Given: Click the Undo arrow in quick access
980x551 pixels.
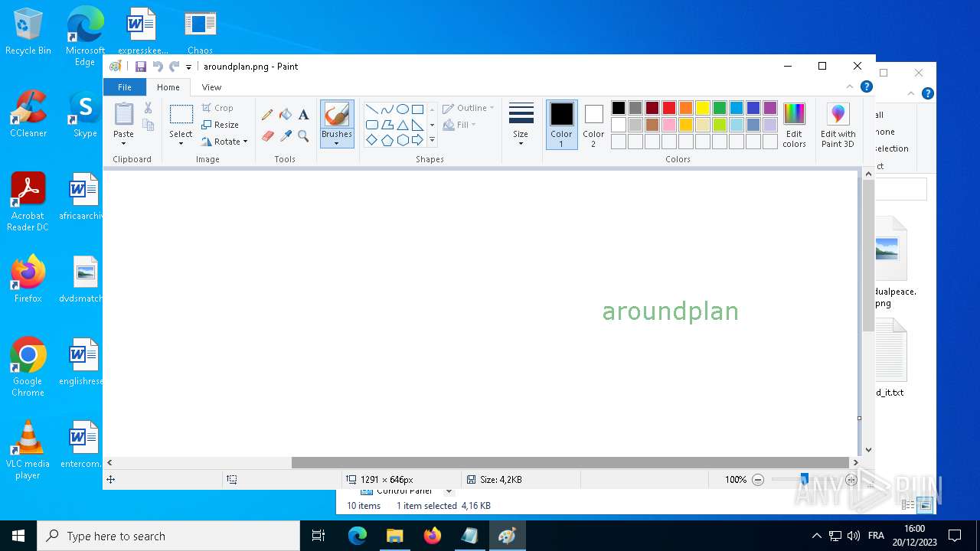Looking at the screenshot, I should click(x=158, y=67).
